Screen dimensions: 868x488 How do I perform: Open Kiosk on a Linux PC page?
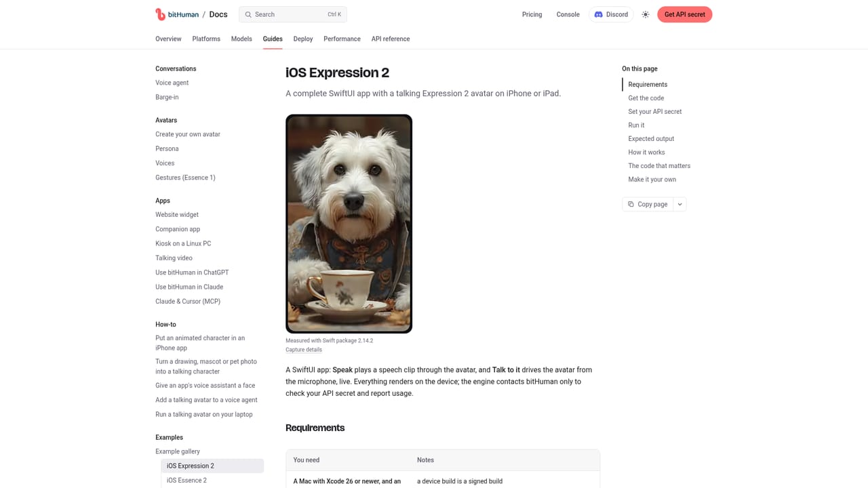(183, 243)
